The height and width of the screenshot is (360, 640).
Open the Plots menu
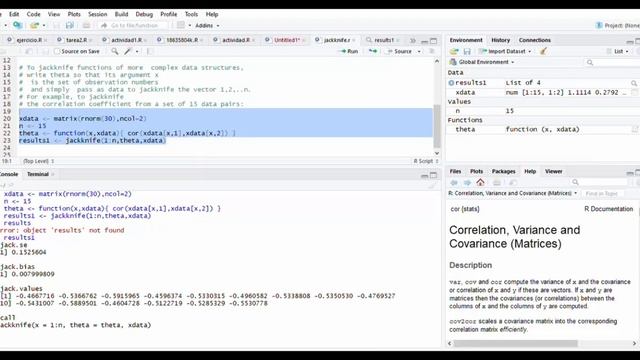74,14
